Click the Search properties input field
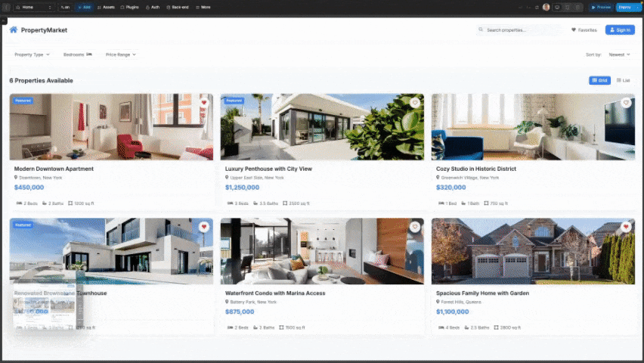644x363 pixels. (520, 30)
